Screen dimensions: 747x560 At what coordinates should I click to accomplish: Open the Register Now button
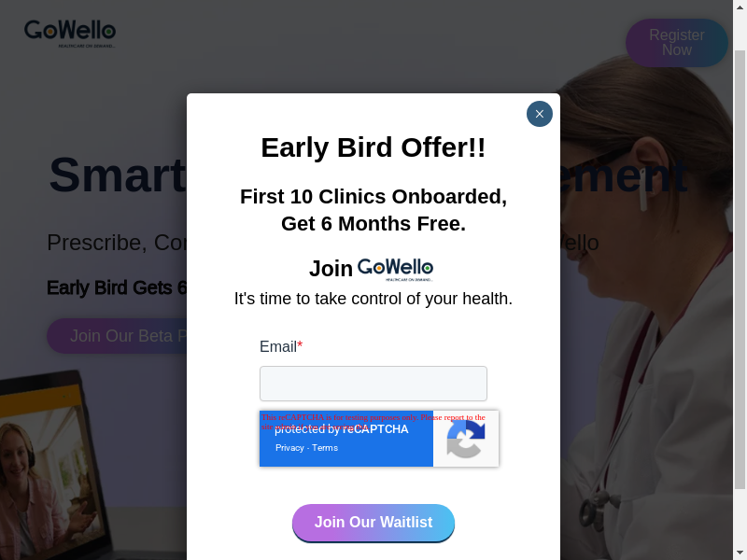[676, 43]
